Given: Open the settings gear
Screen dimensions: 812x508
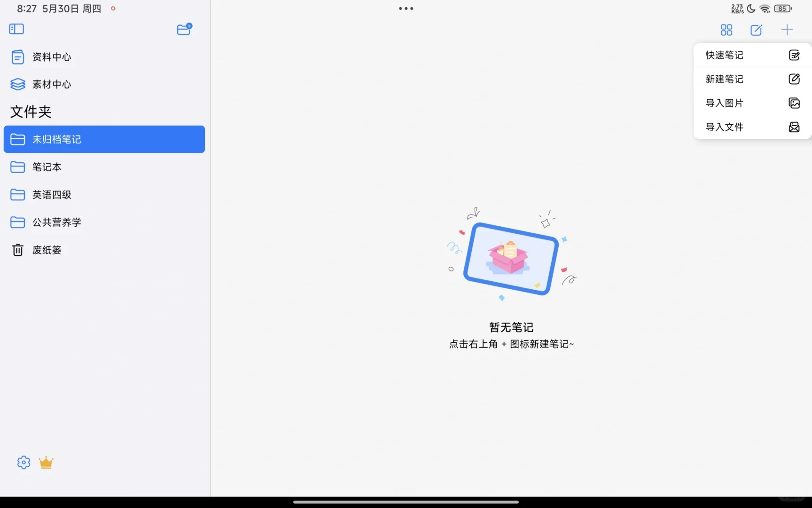Looking at the screenshot, I should point(23,462).
